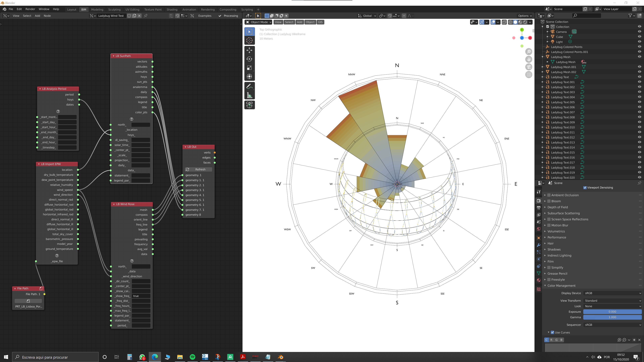
Task: Switch to the Shading workspace tab
Action: 172,10
